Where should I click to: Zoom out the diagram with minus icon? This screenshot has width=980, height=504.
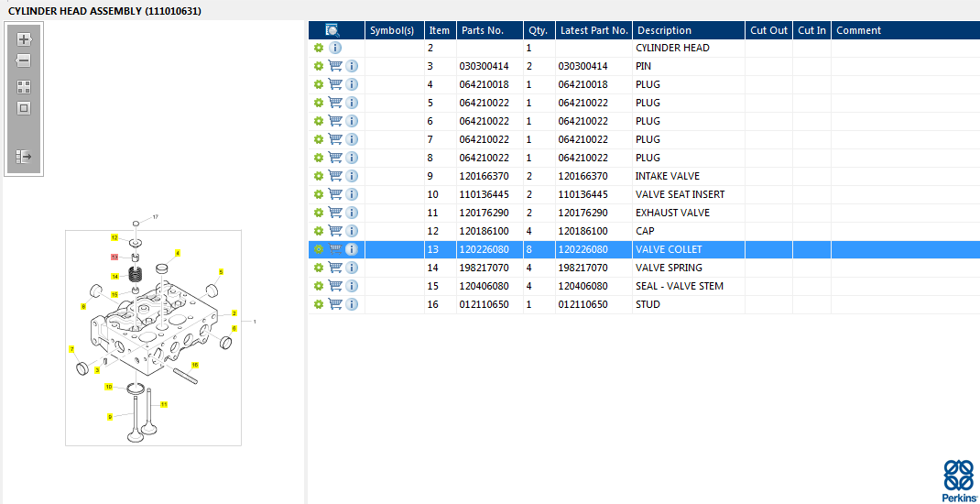pos(24,60)
